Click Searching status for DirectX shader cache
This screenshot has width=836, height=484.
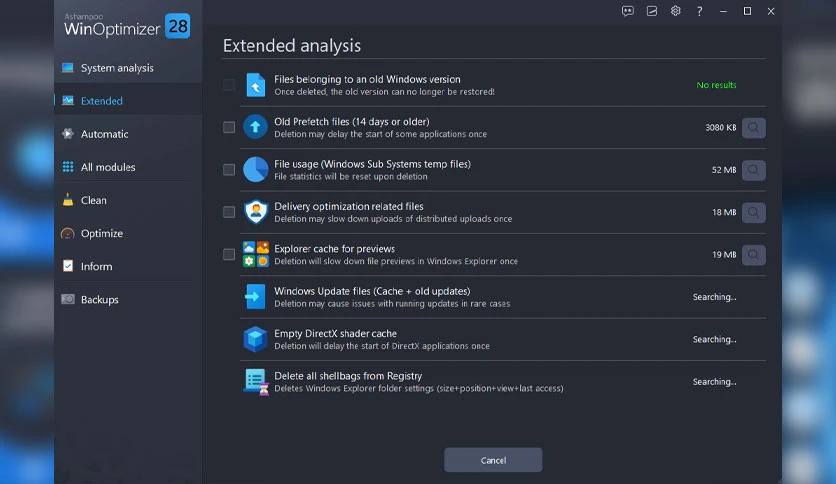714,339
